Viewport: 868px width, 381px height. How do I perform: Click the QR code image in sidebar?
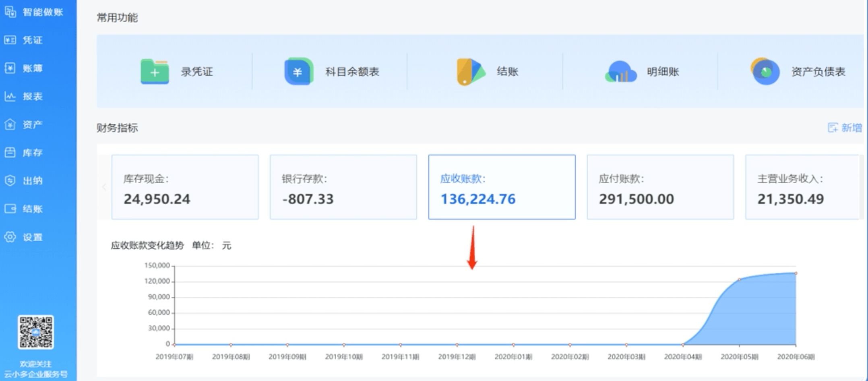(35, 332)
